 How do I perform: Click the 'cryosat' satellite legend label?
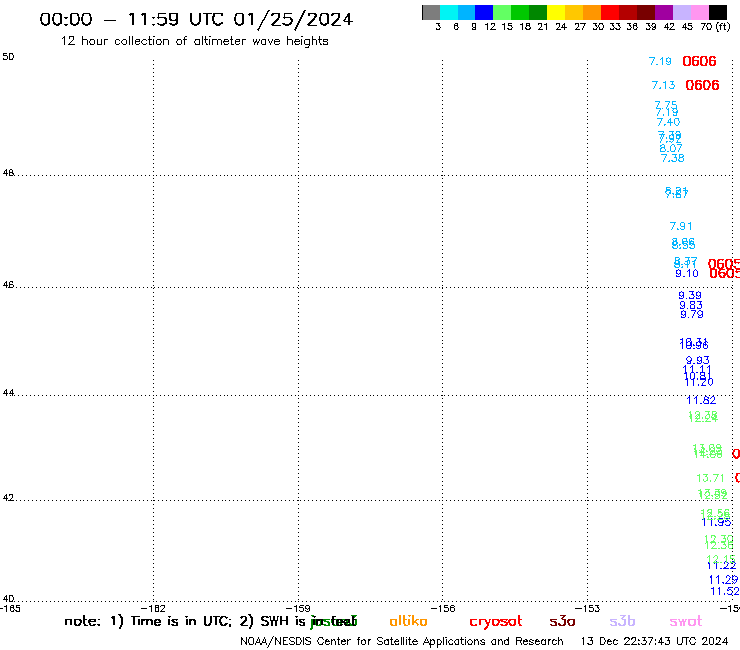496,622
